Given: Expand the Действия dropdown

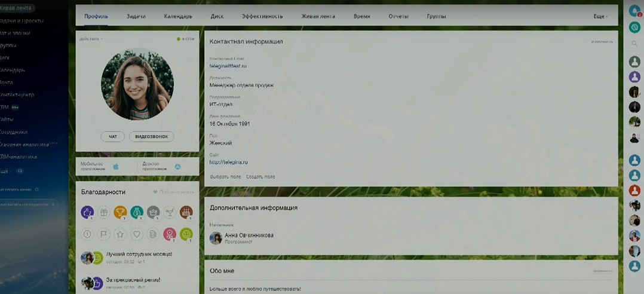Looking at the screenshot, I should [91, 39].
